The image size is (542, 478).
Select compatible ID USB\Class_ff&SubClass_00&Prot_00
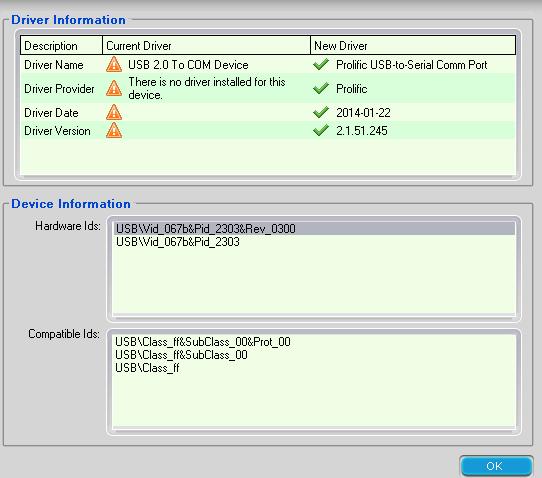[203, 342]
